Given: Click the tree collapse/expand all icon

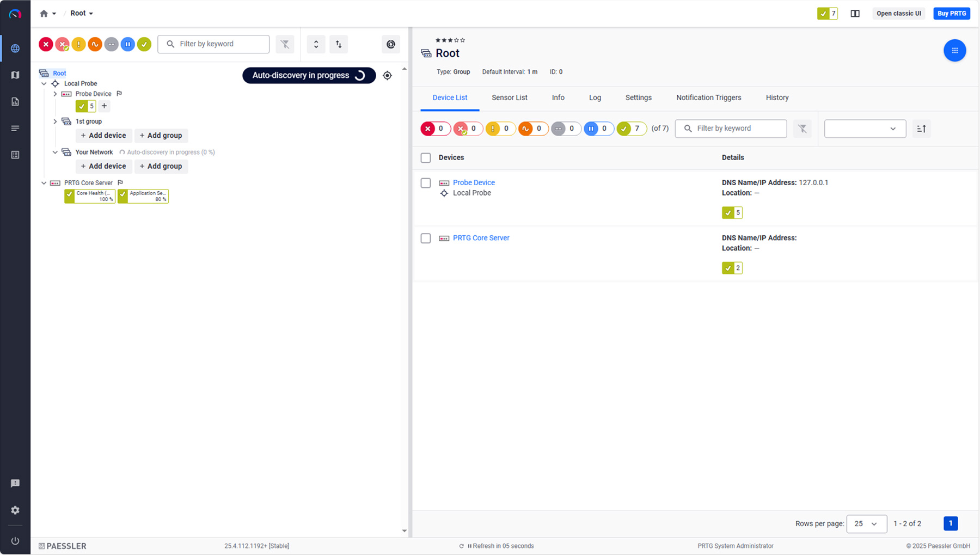Looking at the screenshot, I should coord(316,44).
